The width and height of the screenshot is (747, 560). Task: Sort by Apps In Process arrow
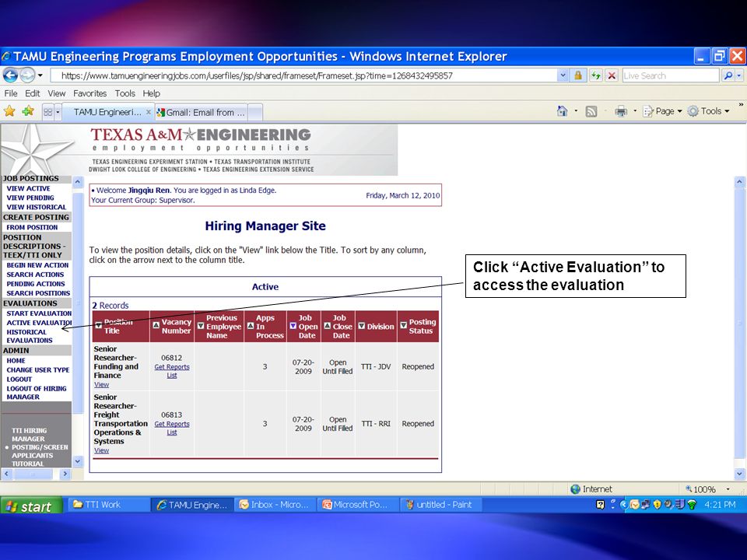click(250, 326)
